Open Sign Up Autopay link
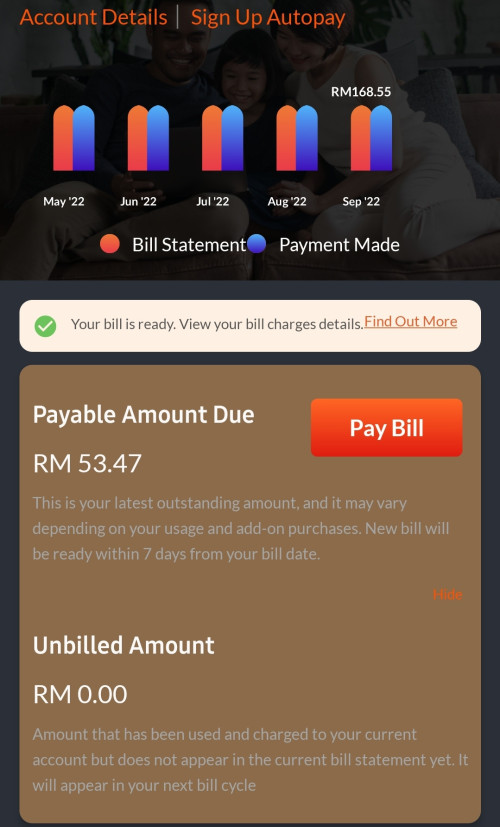This screenshot has height=827, width=500. coord(268,17)
